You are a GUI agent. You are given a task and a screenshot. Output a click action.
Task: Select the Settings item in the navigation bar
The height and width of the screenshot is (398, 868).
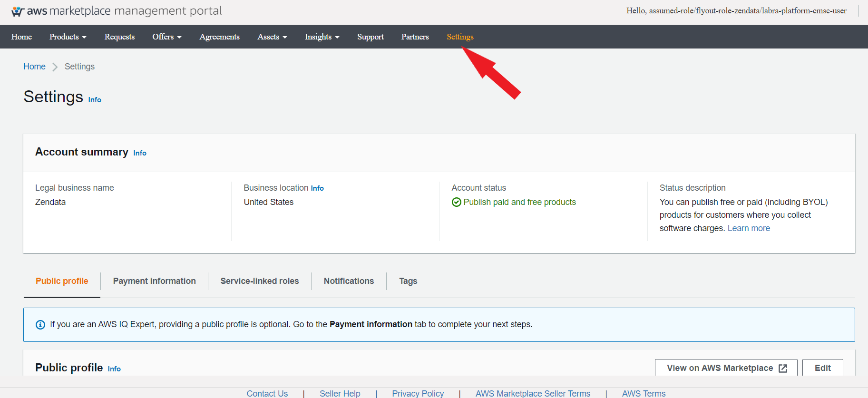(460, 37)
